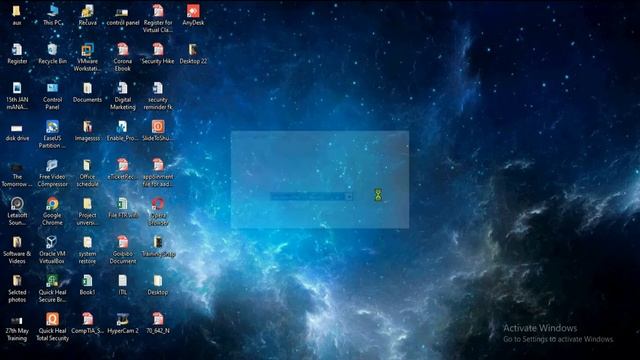Select the AnyDesk desktop icon
Viewport: 640px width, 360px height.
(x=193, y=15)
